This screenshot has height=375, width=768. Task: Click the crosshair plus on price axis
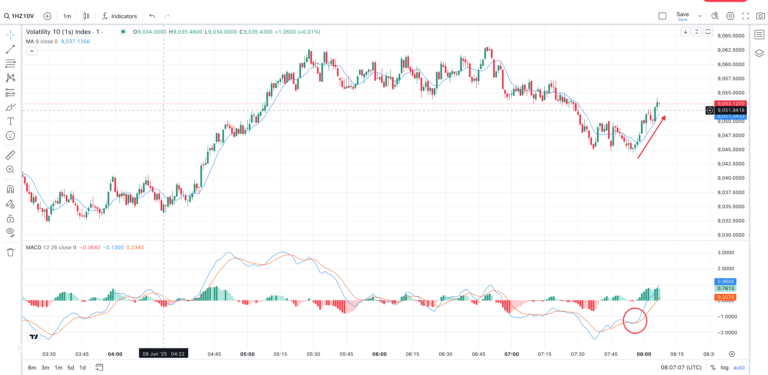(x=710, y=111)
